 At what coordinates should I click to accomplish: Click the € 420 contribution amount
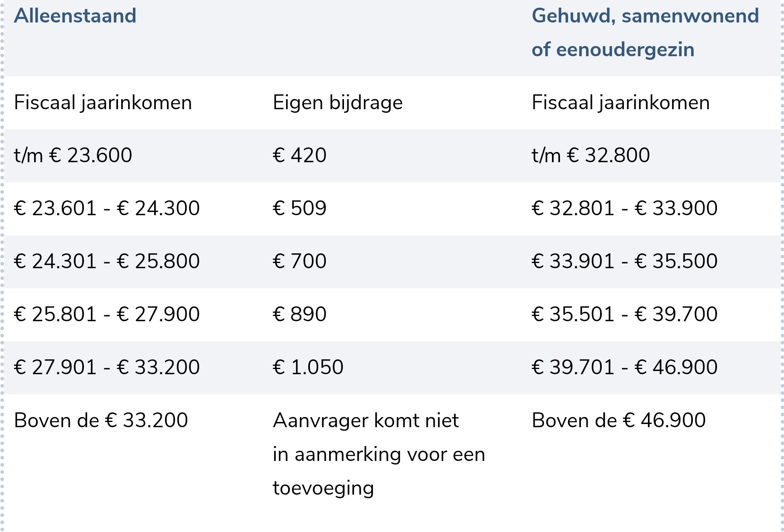299,155
